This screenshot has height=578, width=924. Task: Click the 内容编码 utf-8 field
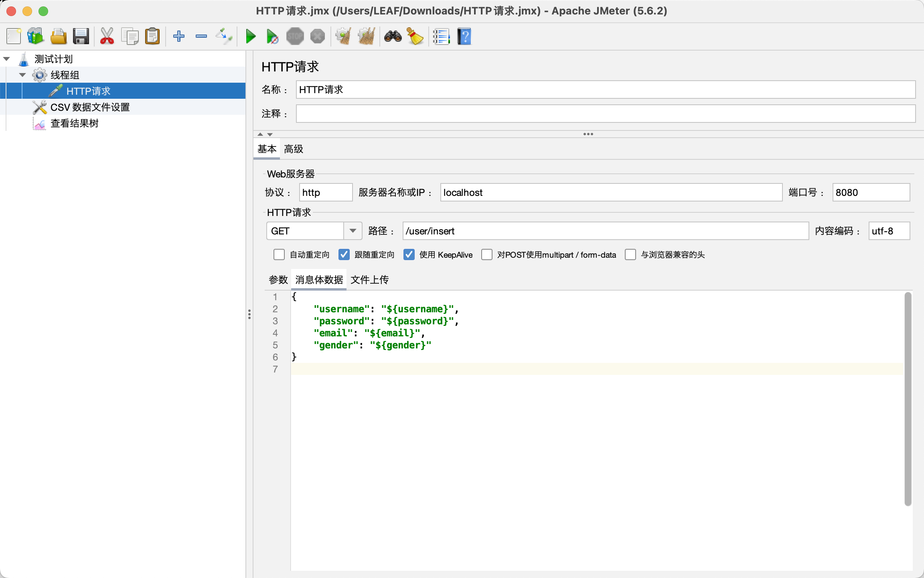tap(889, 231)
